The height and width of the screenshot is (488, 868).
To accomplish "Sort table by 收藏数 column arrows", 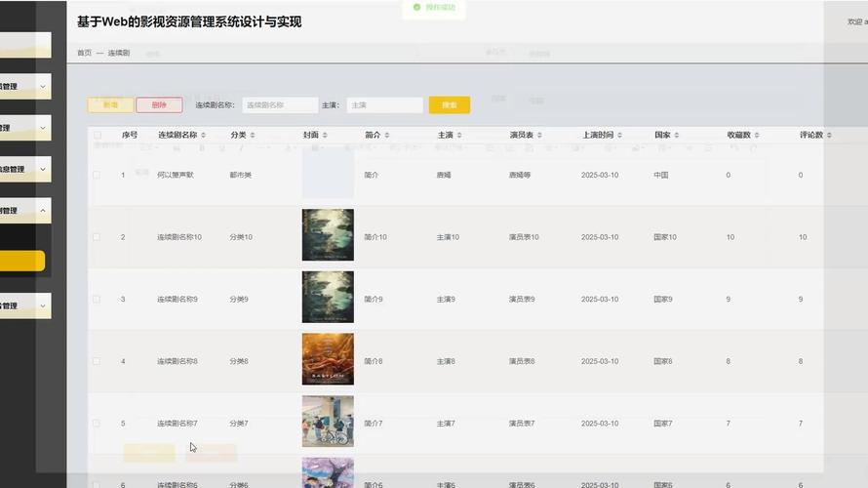I will [757, 135].
